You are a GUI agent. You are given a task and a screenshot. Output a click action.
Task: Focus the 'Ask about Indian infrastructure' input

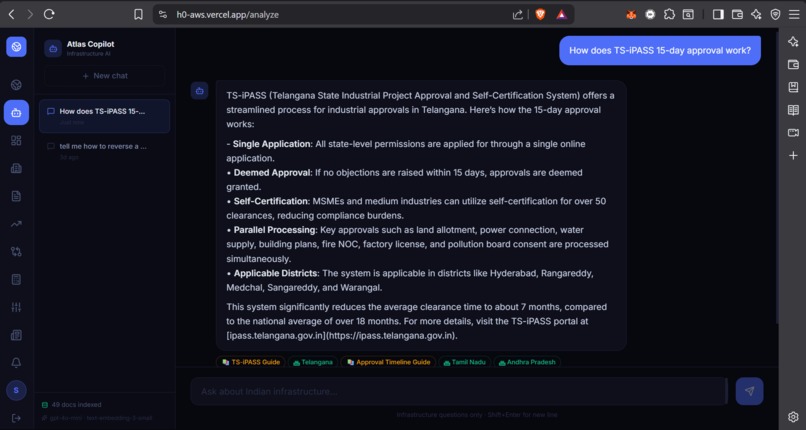(459, 391)
